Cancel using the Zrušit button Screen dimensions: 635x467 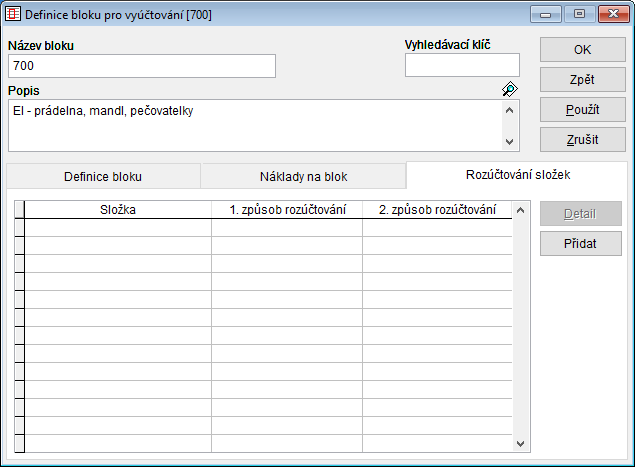coord(583,139)
